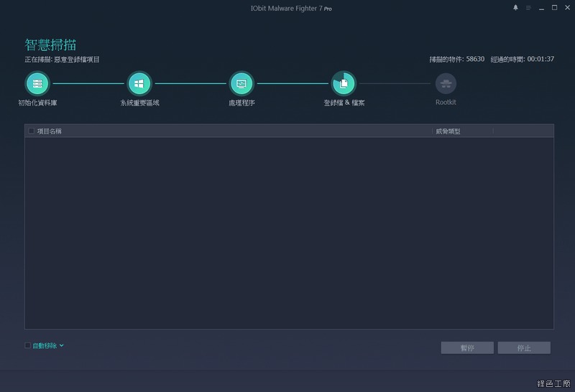Click the 登錄檔 & 檔案 step label

pos(344,103)
